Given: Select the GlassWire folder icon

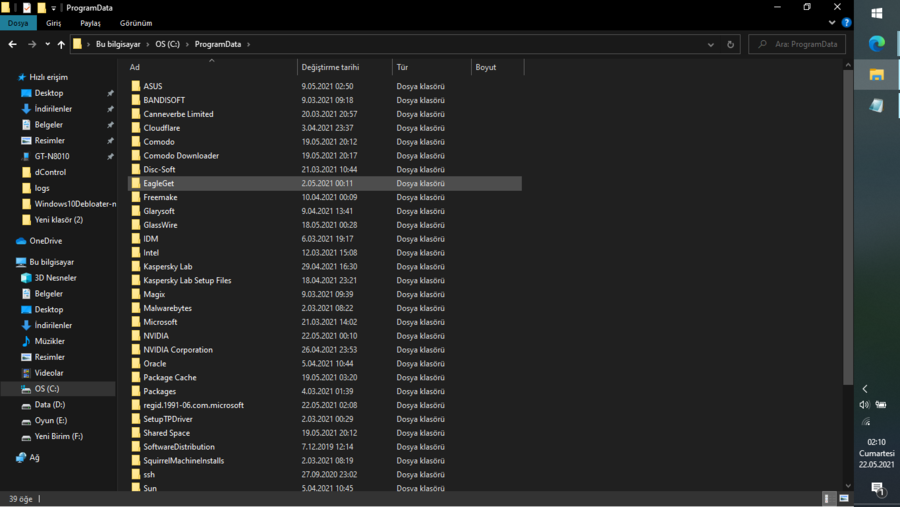Looking at the screenshot, I should pyautogui.click(x=135, y=225).
